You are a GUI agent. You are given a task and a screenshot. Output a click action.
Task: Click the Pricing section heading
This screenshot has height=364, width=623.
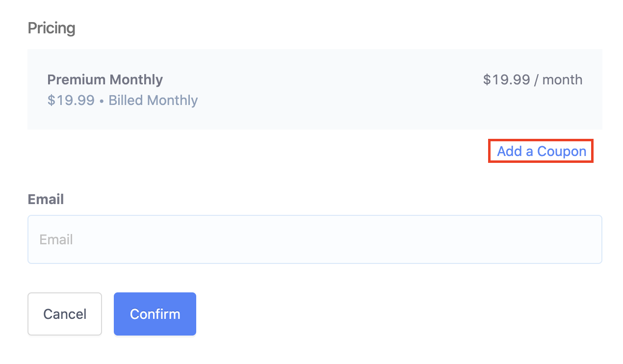(x=52, y=28)
